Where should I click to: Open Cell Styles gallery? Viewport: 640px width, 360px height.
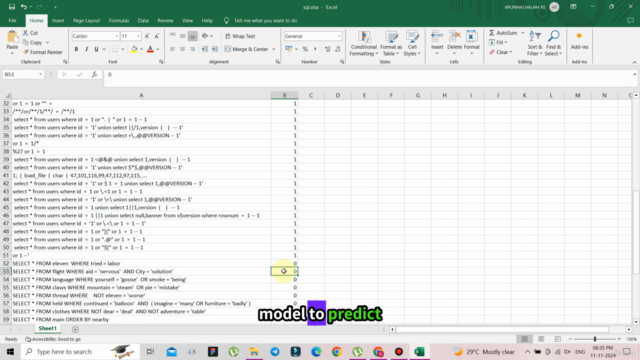click(x=412, y=43)
